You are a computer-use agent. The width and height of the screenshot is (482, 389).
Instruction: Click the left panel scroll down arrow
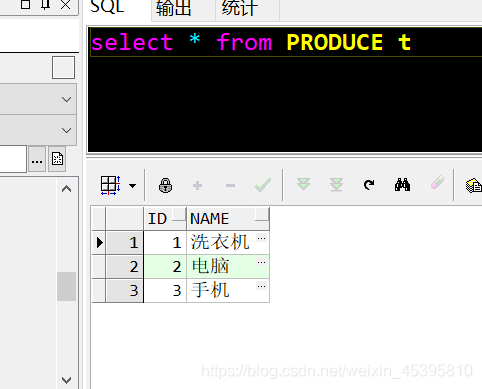66,380
